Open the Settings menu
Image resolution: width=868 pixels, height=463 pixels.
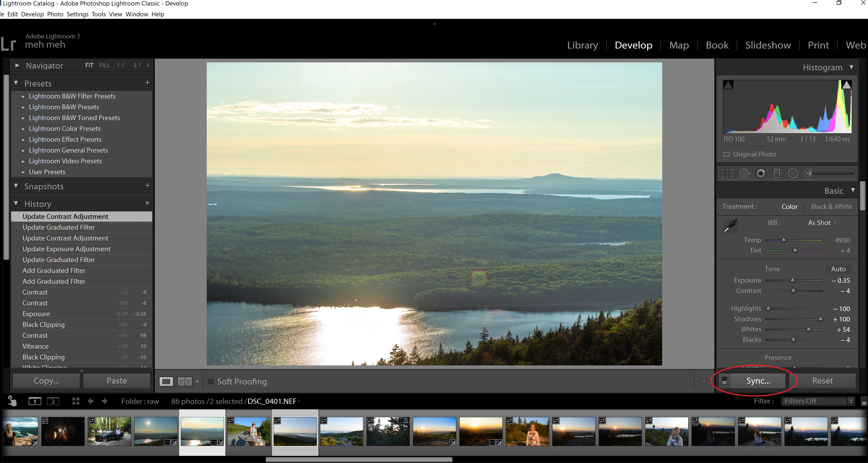(77, 14)
